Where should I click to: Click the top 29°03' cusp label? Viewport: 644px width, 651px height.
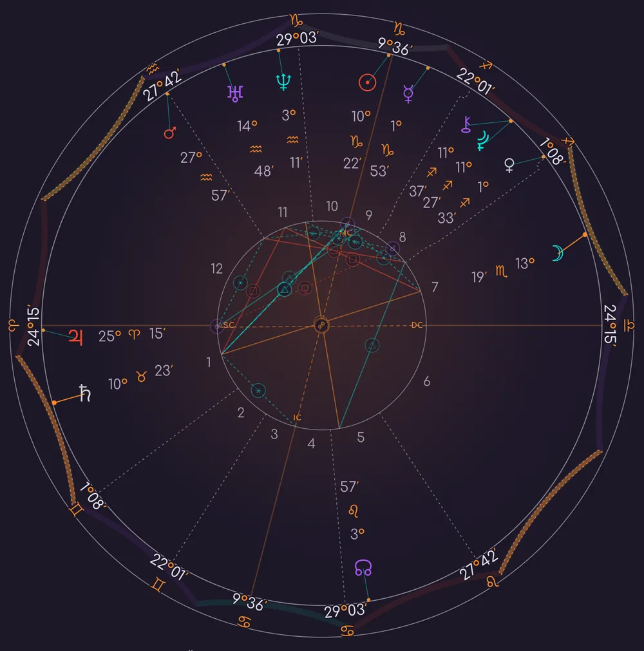[298, 38]
